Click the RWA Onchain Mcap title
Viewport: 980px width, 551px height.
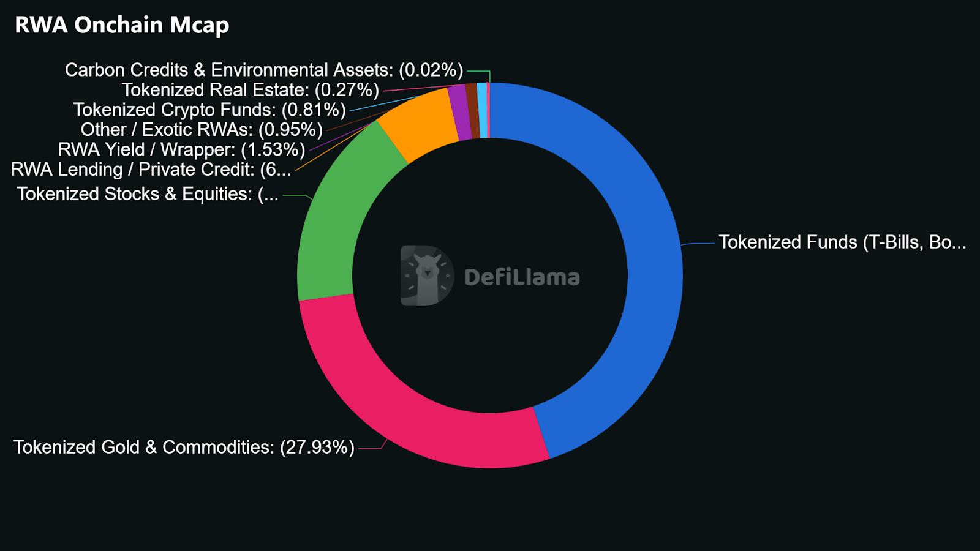point(122,25)
